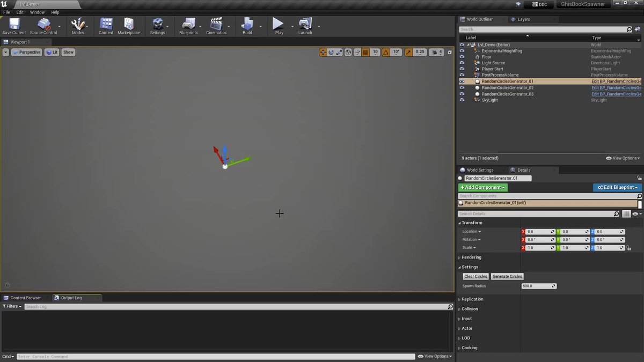644x362 pixels.
Task: Click the Spawn Radius value field
Action: (x=539, y=286)
